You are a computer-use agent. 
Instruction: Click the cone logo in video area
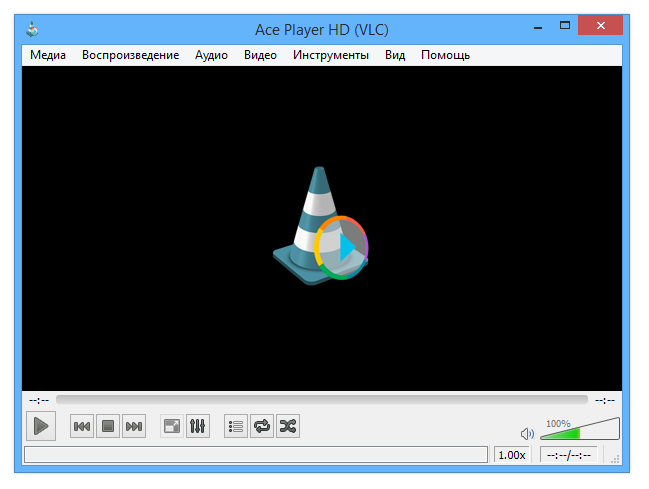[x=321, y=226]
